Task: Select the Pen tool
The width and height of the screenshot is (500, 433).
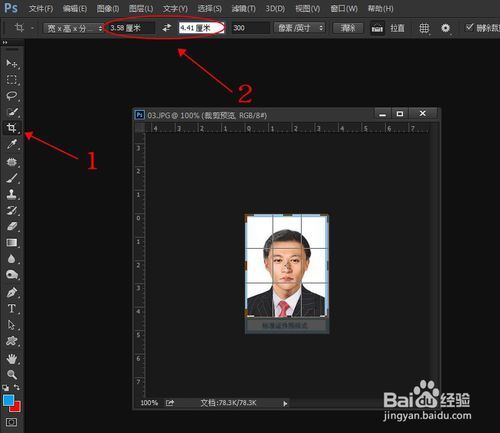Action: tap(12, 292)
